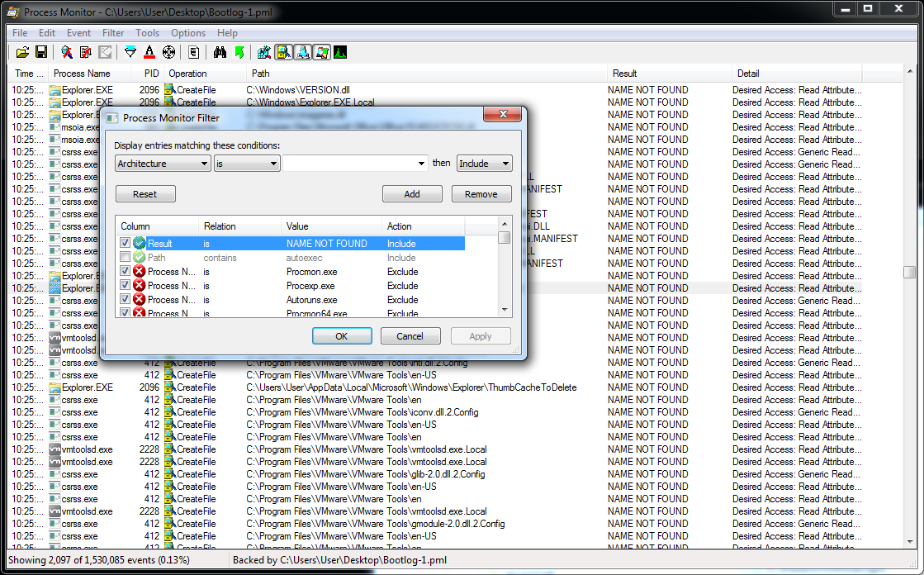
Task: Open the Filter menu
Action: pyautogui.click(x=113, y=33)
